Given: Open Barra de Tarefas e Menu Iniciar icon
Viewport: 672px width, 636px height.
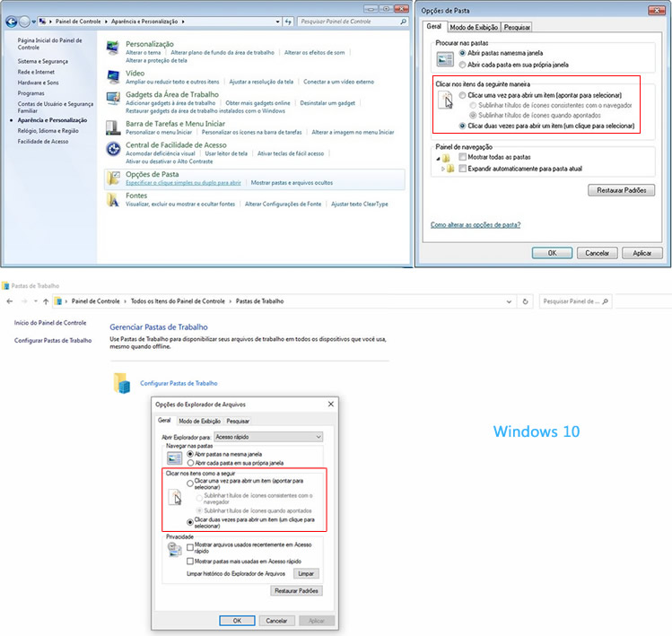Looking at the screenshot, I should [113, 127].
